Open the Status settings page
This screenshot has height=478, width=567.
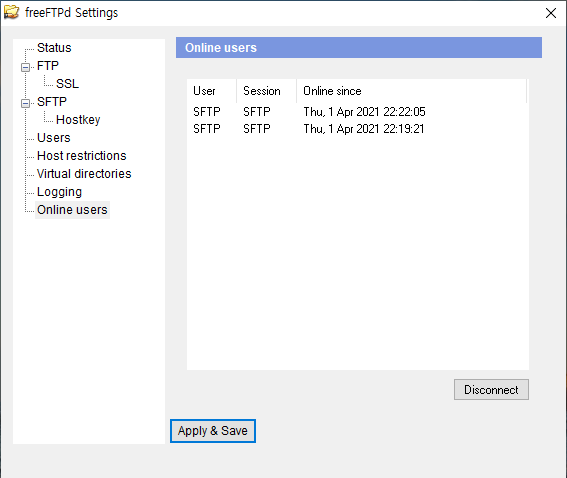(x=54, y=48)
